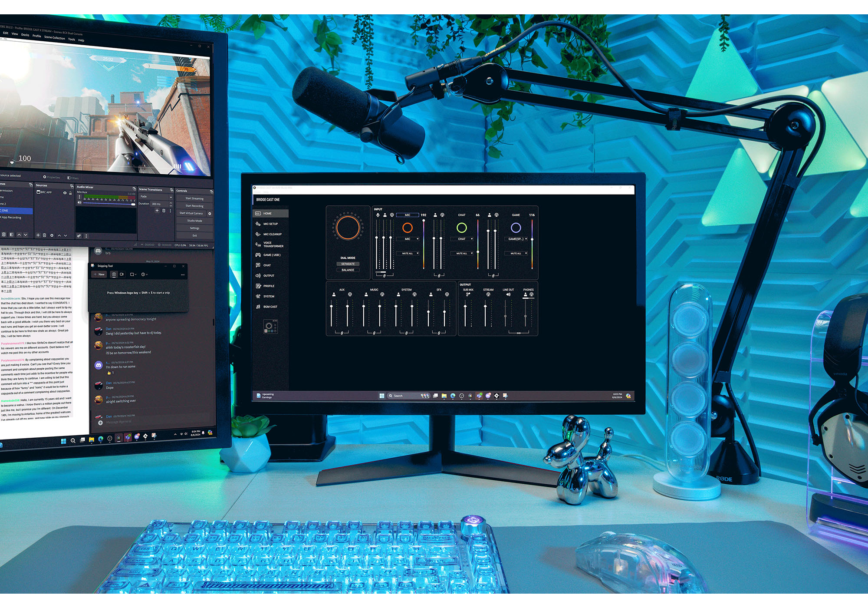Open advanced audio properties gears in OBS Audio Mixer
This screenshot has width=868, height=608.
point(79,236)
